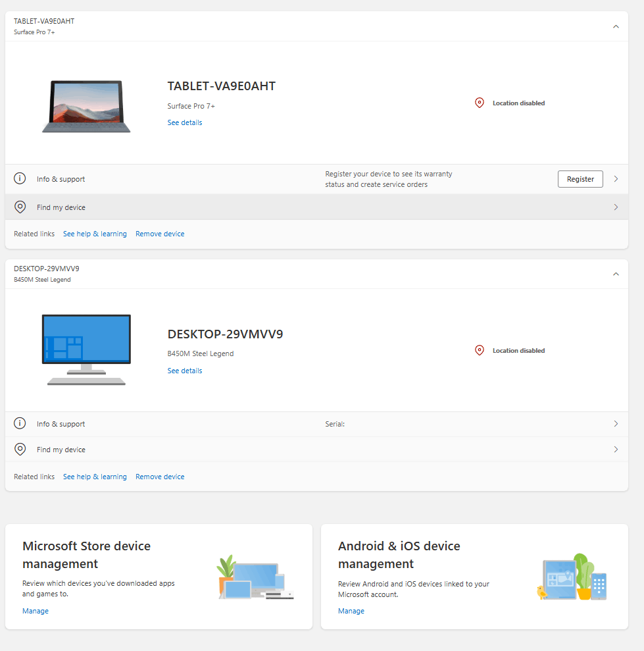644x651 pixels.
Task: Expand desktop Info & support row arrow
Action: (x=616, y=424)
